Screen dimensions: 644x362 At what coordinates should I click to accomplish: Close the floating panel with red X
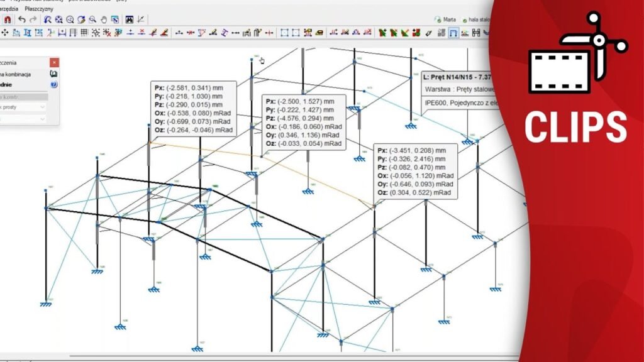click(x=54, y=63)
